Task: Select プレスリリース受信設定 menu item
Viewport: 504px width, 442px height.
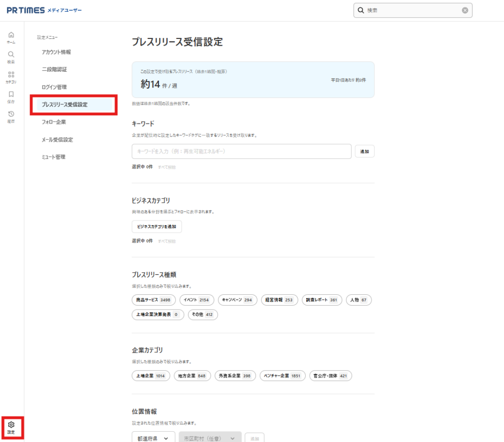Action: (x=74, y=104)
